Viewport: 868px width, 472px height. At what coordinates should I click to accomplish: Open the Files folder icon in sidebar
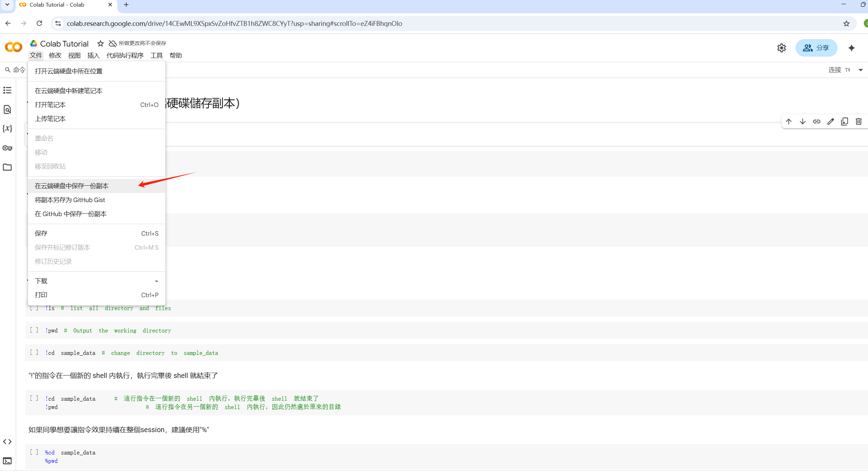7,167
